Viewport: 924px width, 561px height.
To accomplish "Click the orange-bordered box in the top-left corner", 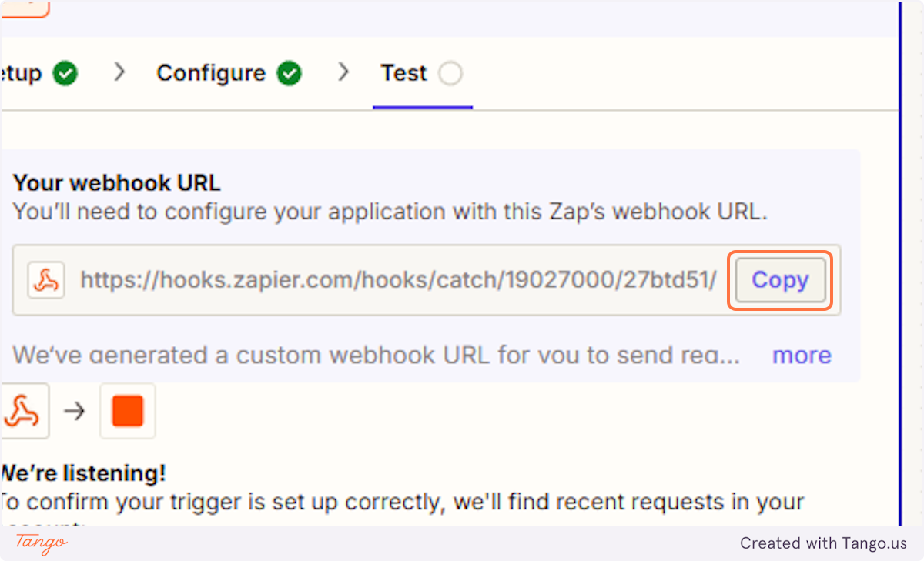I will point(25,8).
